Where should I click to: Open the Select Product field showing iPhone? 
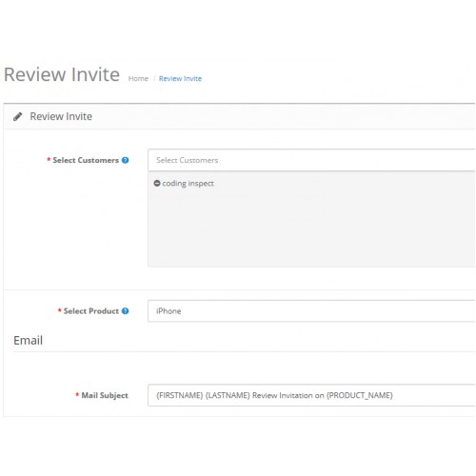coord(311,310)
